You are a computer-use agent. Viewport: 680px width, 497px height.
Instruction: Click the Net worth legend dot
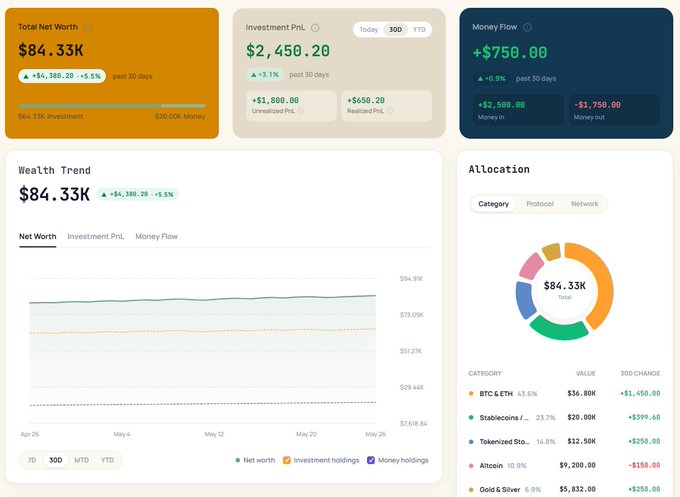(x=238, y=461)
